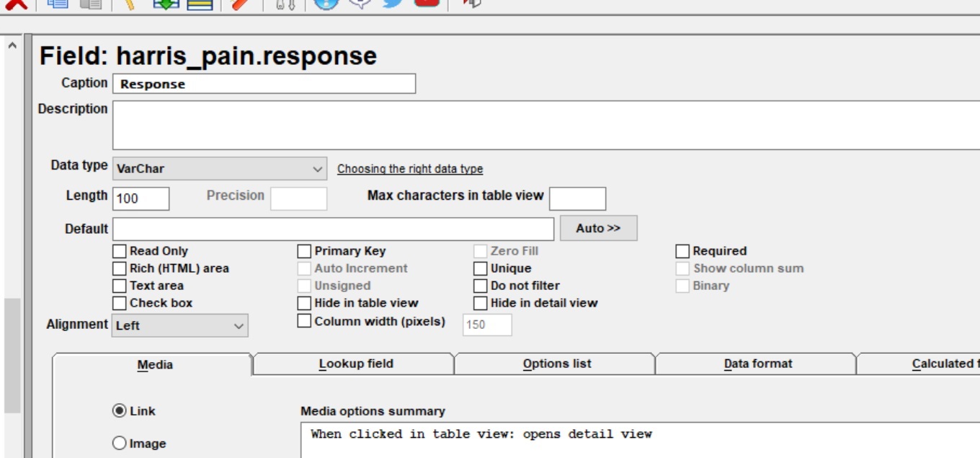The height and width of the screenshot is (458, 980).
Task: Click the Max characters in table view box
Action: click(577, 198)
